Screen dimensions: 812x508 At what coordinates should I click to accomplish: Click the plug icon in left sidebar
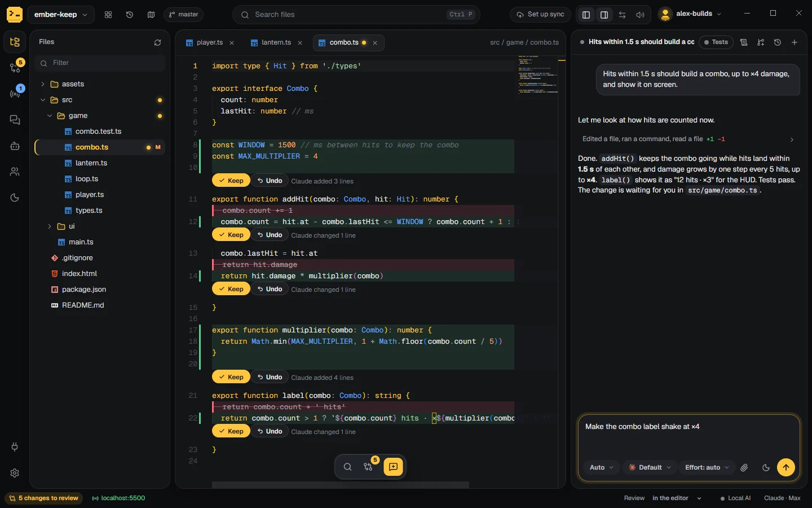15,447
